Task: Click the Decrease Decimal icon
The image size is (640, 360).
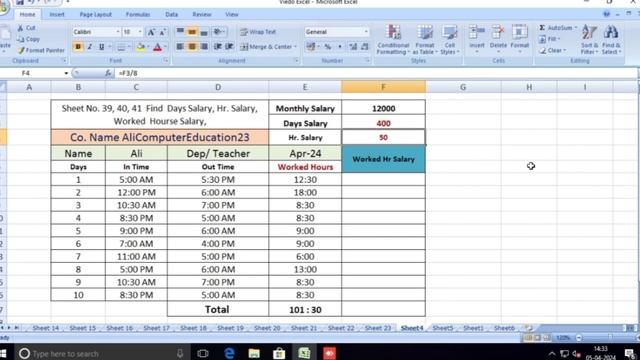Action: tap(365, 47)
